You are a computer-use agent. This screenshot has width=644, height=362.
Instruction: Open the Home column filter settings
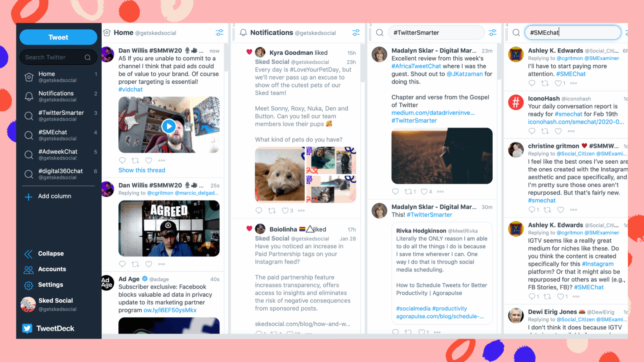[219, 32]
